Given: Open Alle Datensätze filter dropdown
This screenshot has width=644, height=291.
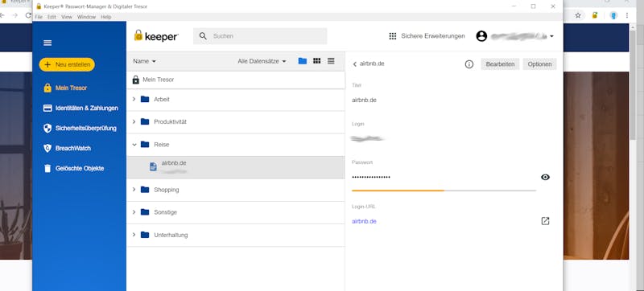Looking at the screenshot, I should (262, 61).
